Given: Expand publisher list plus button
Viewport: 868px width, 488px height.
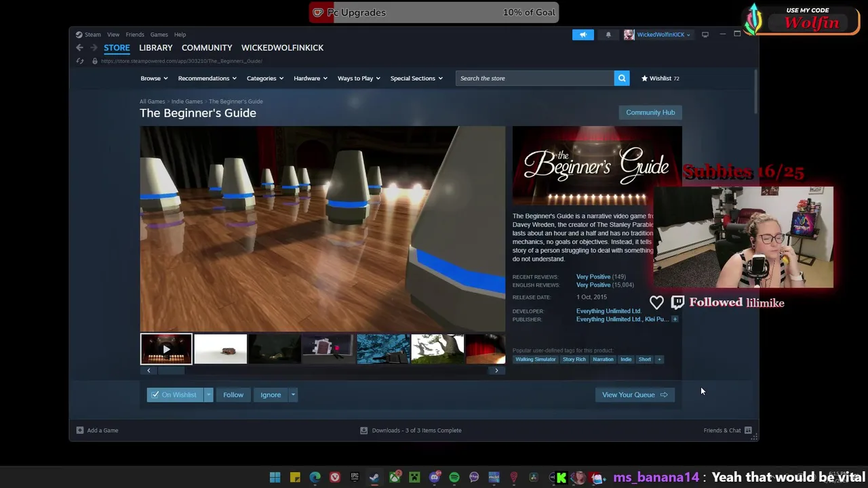Looking at the screenshot, I should [x=675, y=319].
